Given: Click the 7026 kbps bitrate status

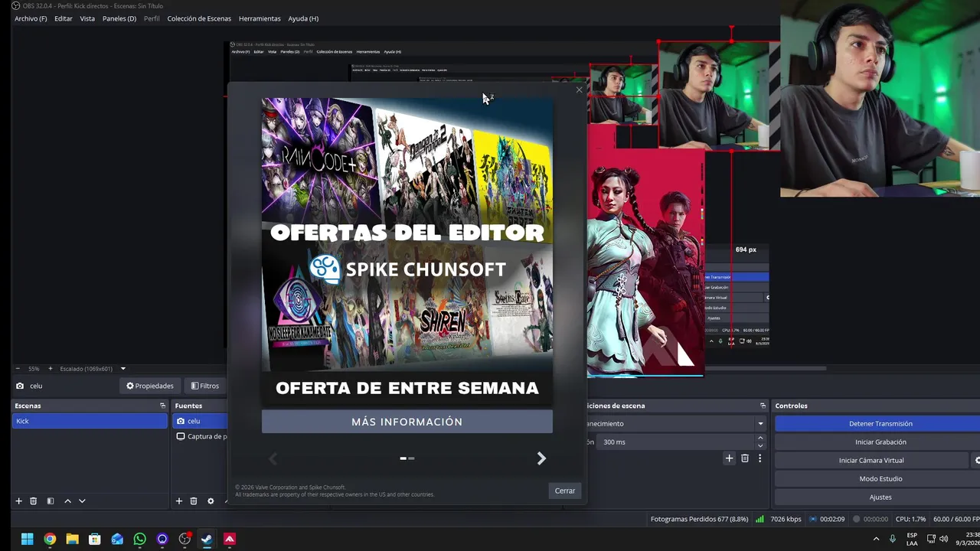Looking at the screenshot, I should click(x=786, y=519).
